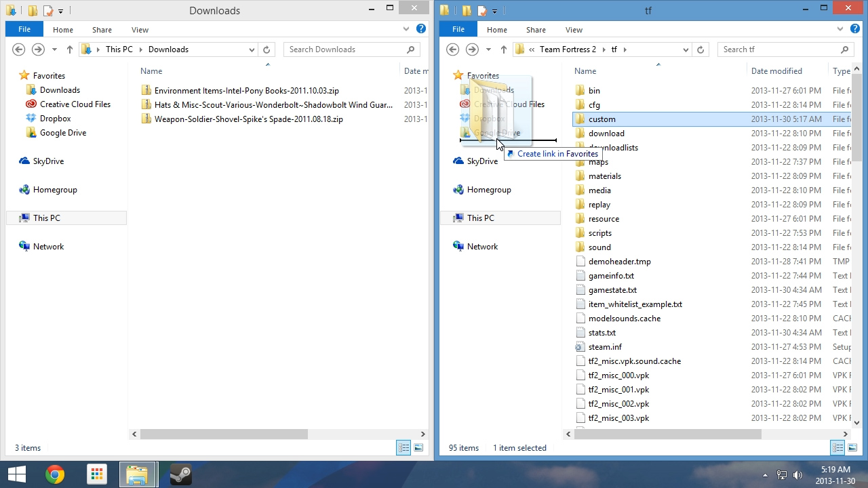Viewport: 868px width, 488px height.
Task: Switch Downloads window to large icons view
Action: click(x=418, y=447)
